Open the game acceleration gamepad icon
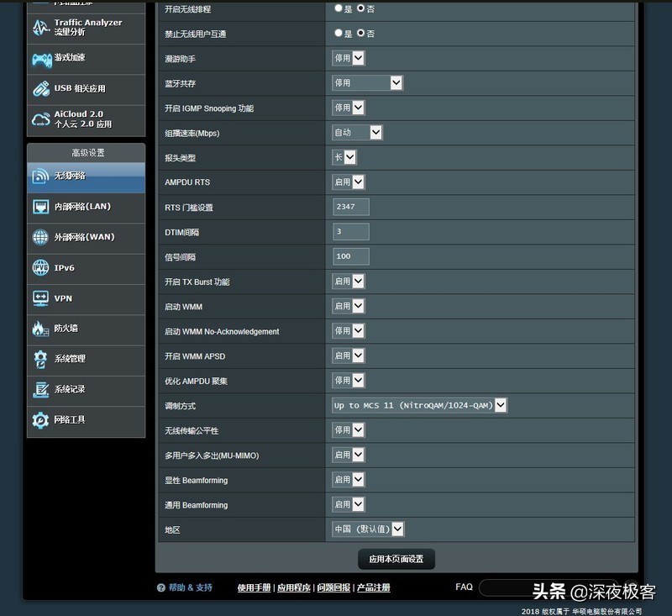This screenshot has height=616, width=672. tap(41, 59)
